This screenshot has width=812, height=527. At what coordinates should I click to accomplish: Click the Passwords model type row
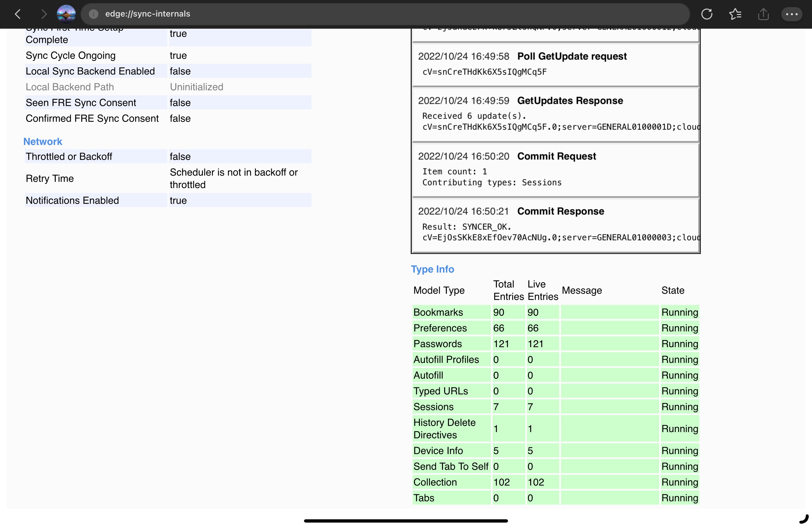437,344
